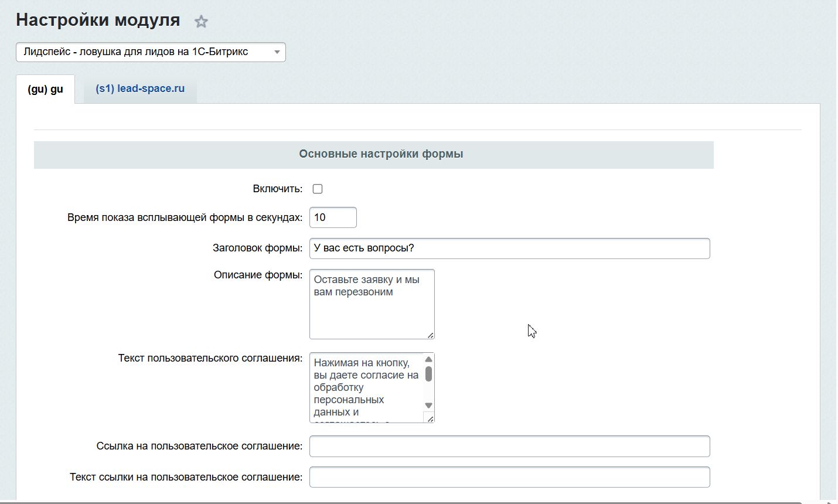
Task: Enable the Включить checkbox
Action: pyautogui.click(x=318, y=189)
